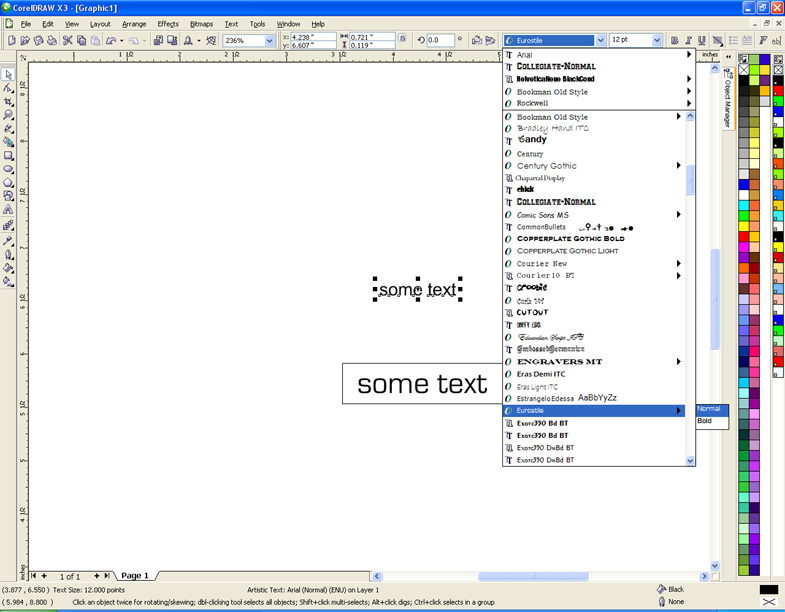This screenshot has width=785, height=612.
Task: Expand Century Gothic font styles
Action: point(679,165)
